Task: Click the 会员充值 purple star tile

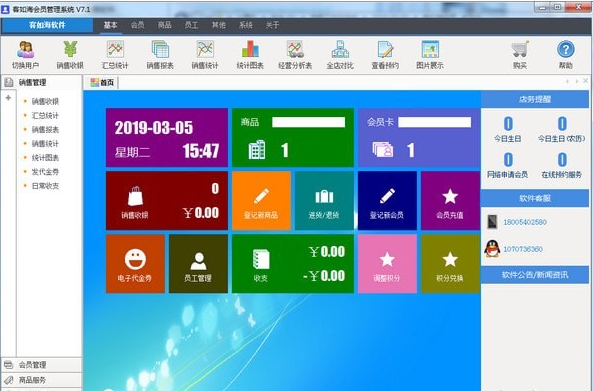Action: 450,200
